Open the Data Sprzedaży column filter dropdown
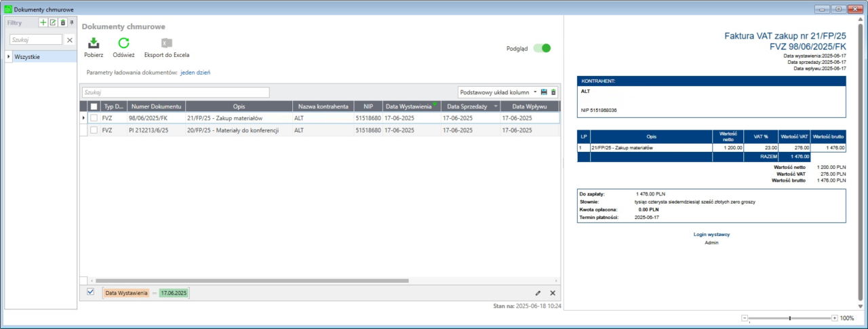 [496, 107]
